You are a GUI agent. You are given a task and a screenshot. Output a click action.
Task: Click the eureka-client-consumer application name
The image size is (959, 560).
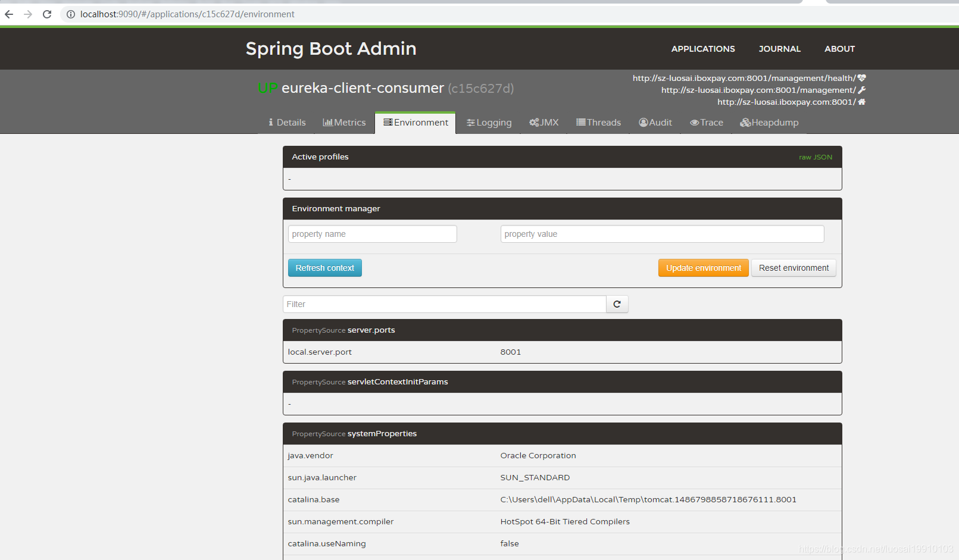pyautogui.click(x=363, y=88)
